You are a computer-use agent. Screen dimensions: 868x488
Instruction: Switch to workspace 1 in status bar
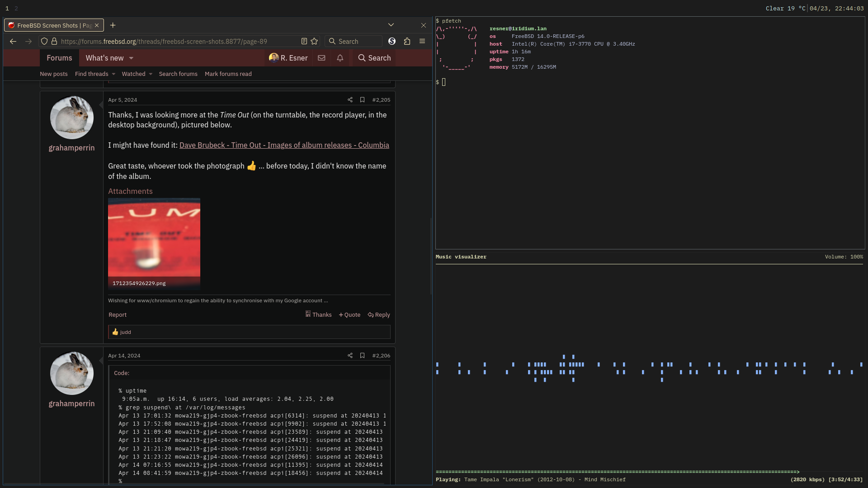pos(7,8)
